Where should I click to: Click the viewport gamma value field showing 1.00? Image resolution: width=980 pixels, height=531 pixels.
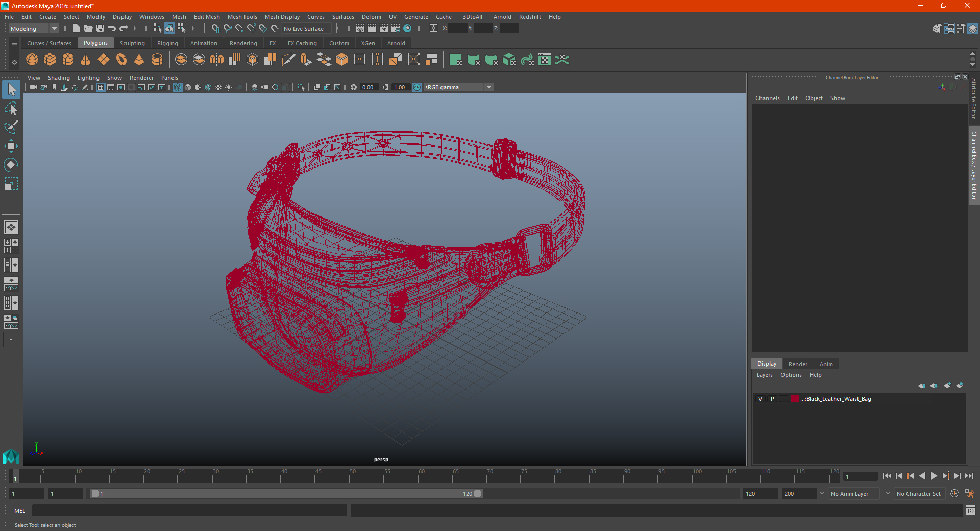[x=400, y=87]
